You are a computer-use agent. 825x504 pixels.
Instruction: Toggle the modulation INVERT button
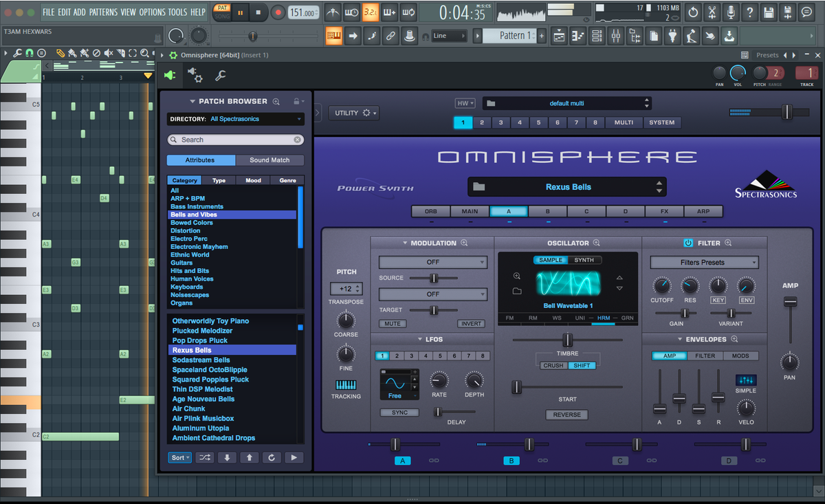click(x=471, y=323)
